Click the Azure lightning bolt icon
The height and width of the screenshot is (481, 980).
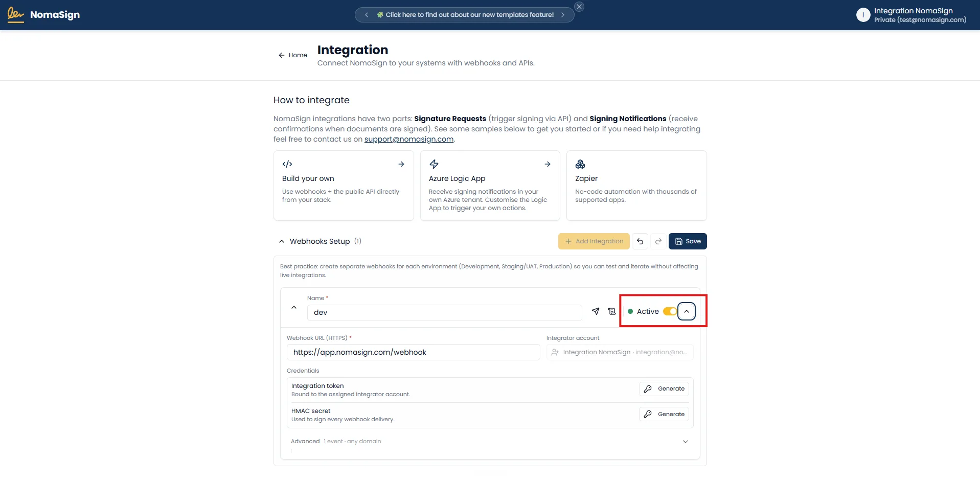434,164
